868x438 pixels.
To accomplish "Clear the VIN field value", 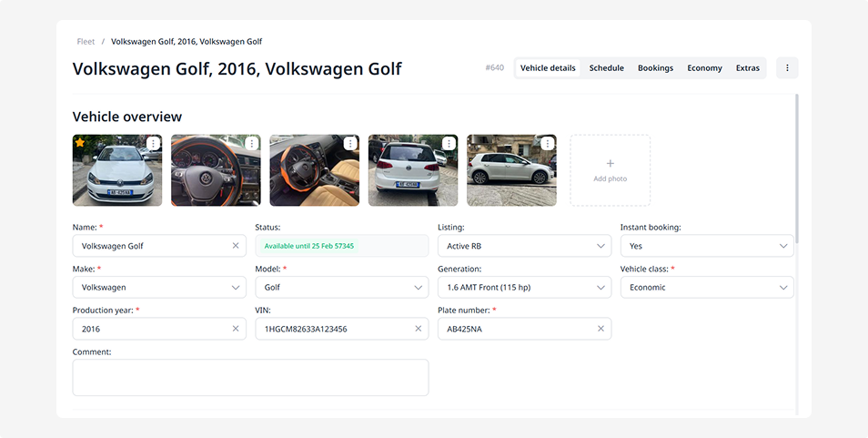I will point(419,329).
